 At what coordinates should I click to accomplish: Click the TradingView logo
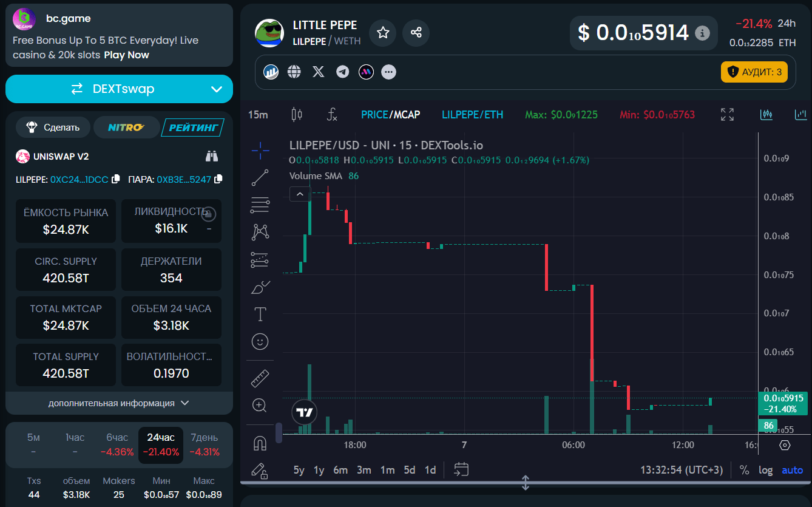[305, 412]
